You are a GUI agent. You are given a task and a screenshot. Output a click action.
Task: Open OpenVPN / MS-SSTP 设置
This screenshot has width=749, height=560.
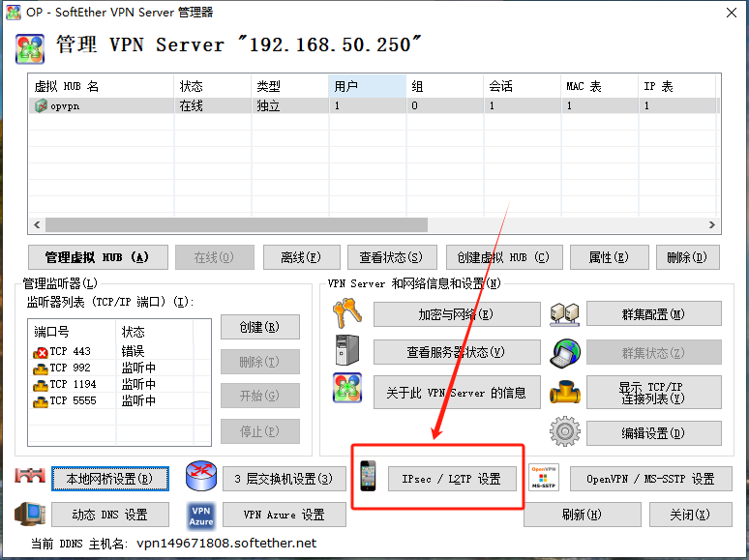[650, 479]
